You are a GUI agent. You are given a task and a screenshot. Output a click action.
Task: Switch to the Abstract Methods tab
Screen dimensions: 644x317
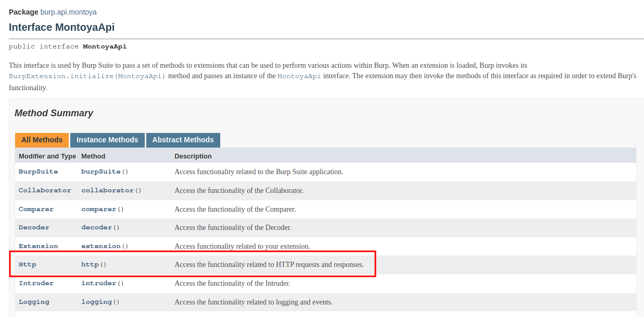tap(183, 140)
